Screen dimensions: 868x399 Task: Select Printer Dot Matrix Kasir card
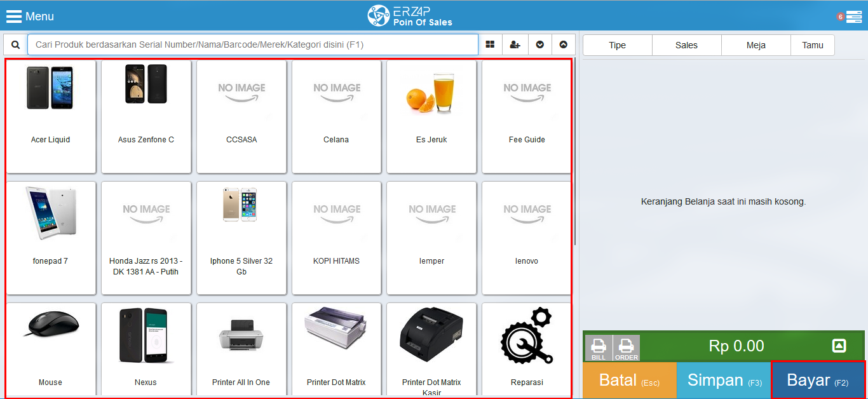[431, 349]
